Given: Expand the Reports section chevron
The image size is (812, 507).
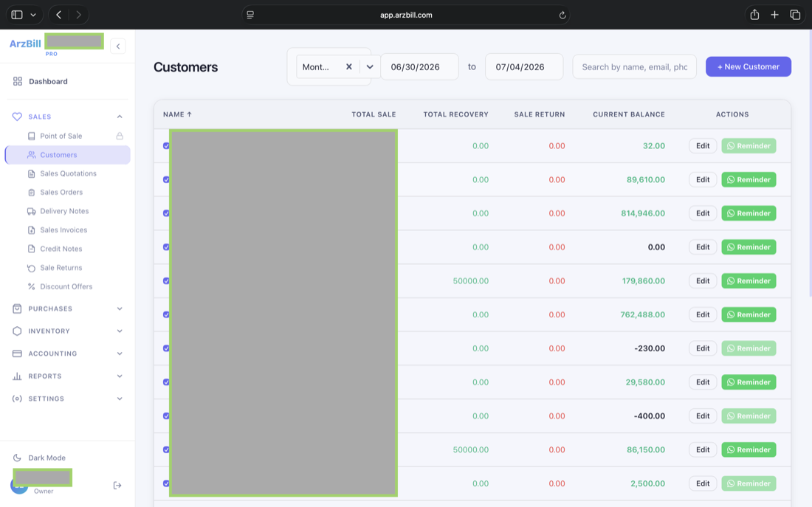Looking at the screenshot, I should (x=120, y=376).
